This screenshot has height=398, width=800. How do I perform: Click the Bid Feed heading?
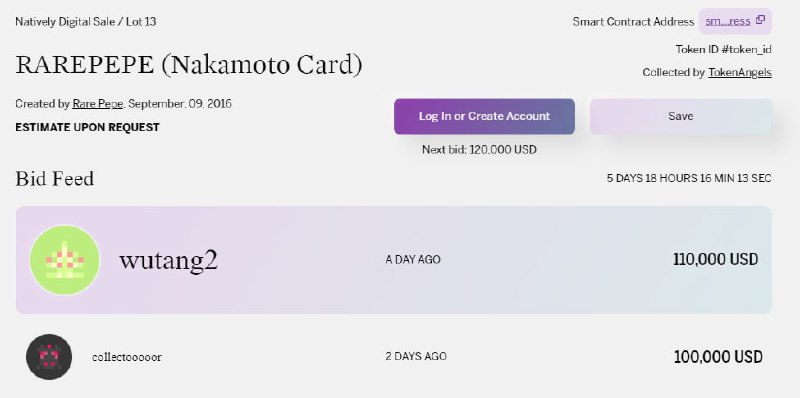(55, 179)
